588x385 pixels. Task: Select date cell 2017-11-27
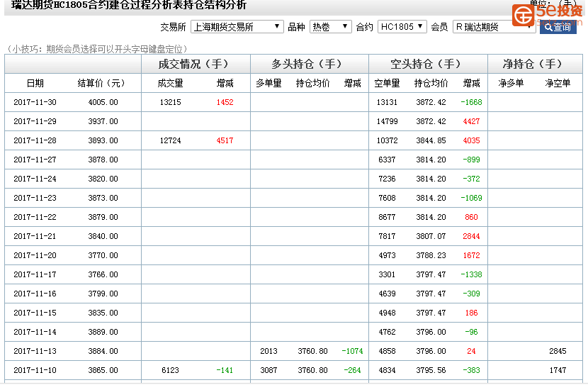click(x=35, y=160)
